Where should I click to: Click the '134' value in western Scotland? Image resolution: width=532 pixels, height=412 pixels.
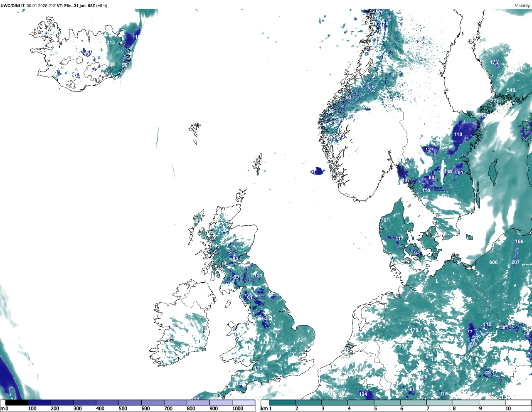(x=213, y=246)
